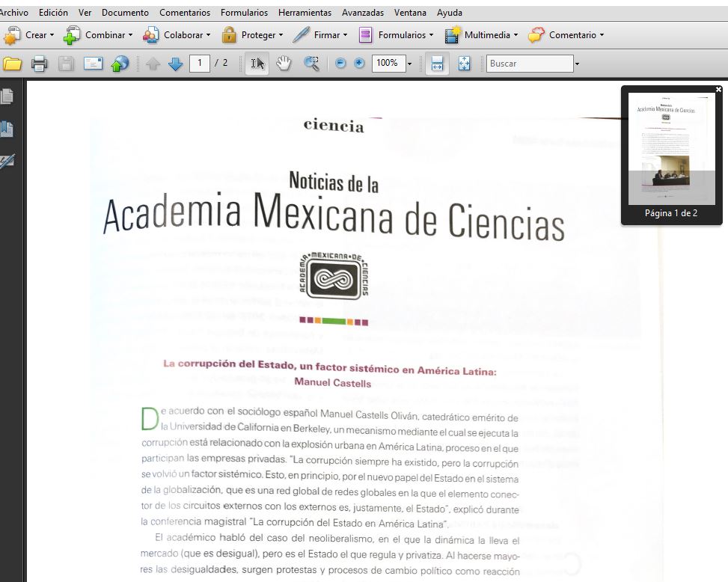The image size is (728, 582).
Task: Open the Avanzadas menu
Action: (x=363, y=13)
